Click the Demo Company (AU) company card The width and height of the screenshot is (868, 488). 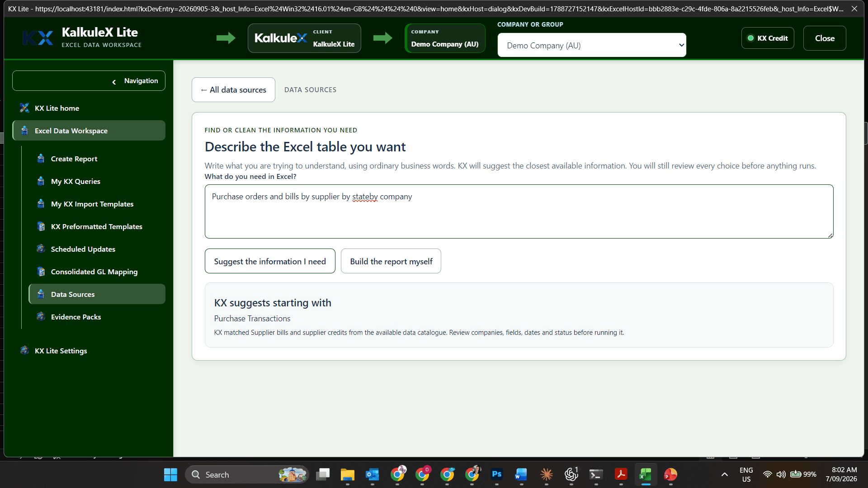coord(445,38)
